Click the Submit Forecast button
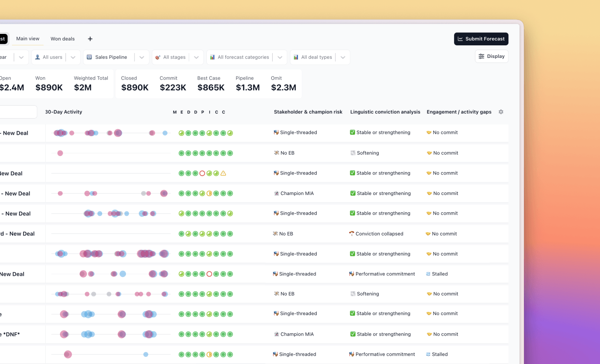This screenshot has height=364, width=600. pos(481,39)
